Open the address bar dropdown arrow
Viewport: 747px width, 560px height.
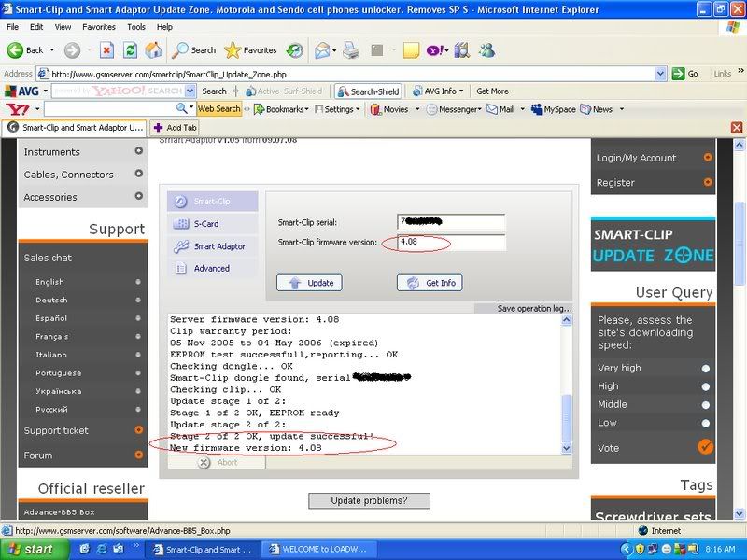(x=660, y=74)
